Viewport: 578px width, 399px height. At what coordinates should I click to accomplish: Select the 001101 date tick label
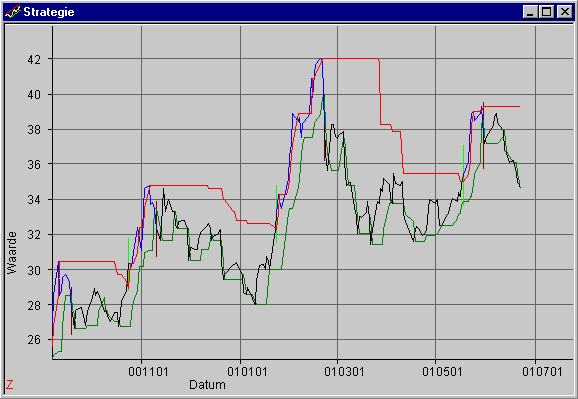tap(148, 371)
